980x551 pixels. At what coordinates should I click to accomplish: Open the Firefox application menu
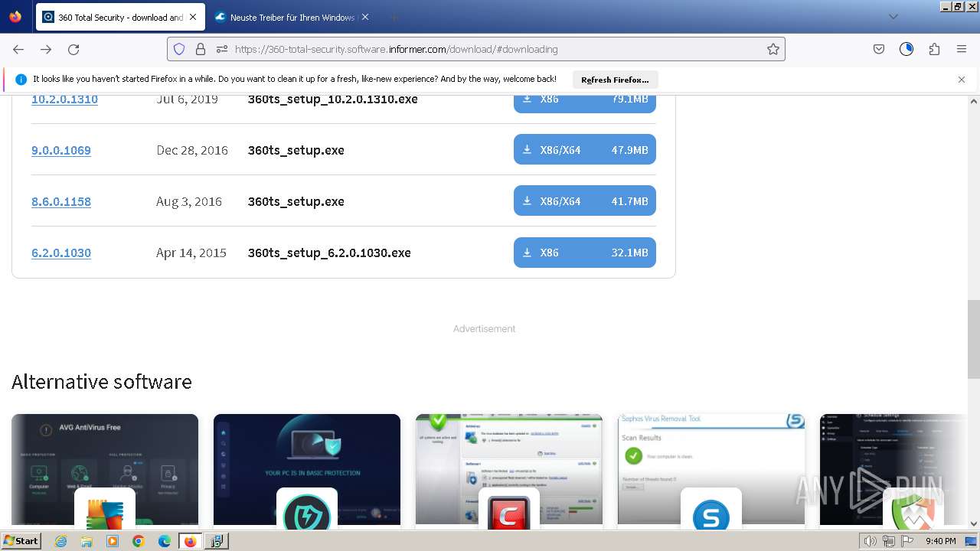coord(962,49)
